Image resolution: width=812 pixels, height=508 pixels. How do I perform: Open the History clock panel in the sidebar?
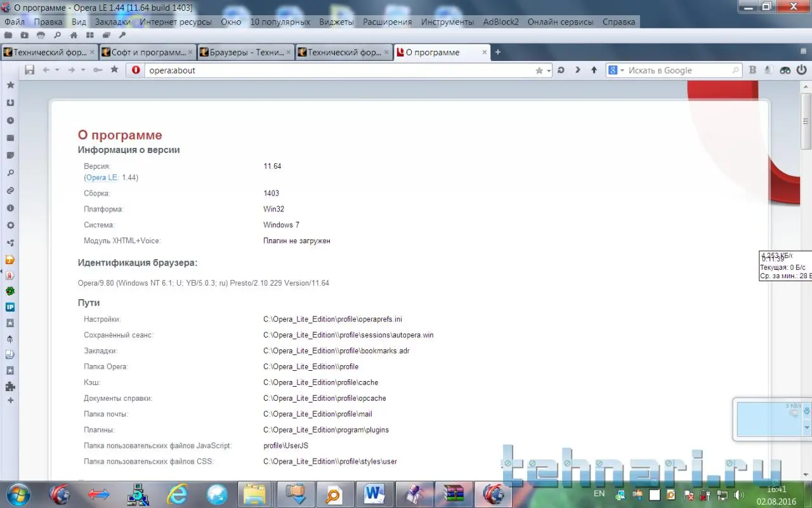click(10, 121)
